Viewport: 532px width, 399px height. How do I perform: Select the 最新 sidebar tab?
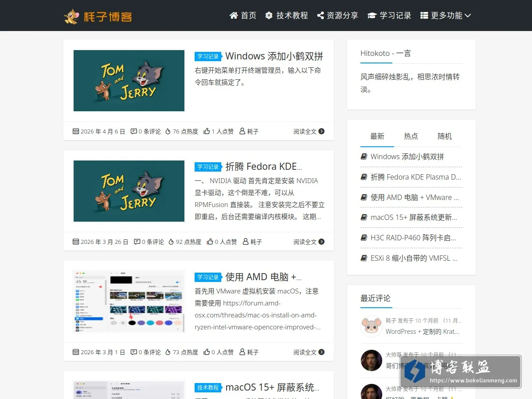pyautogui.click(x=377, y=137)
